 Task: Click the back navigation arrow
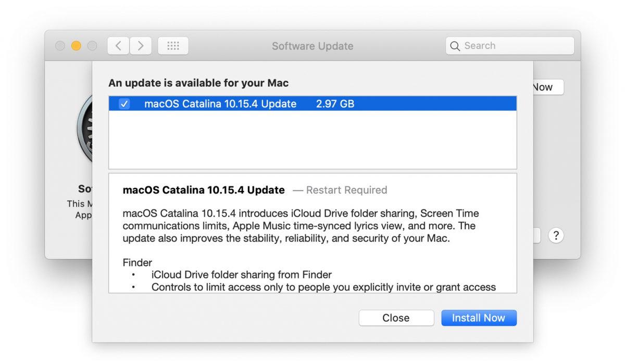click(118, 45)
